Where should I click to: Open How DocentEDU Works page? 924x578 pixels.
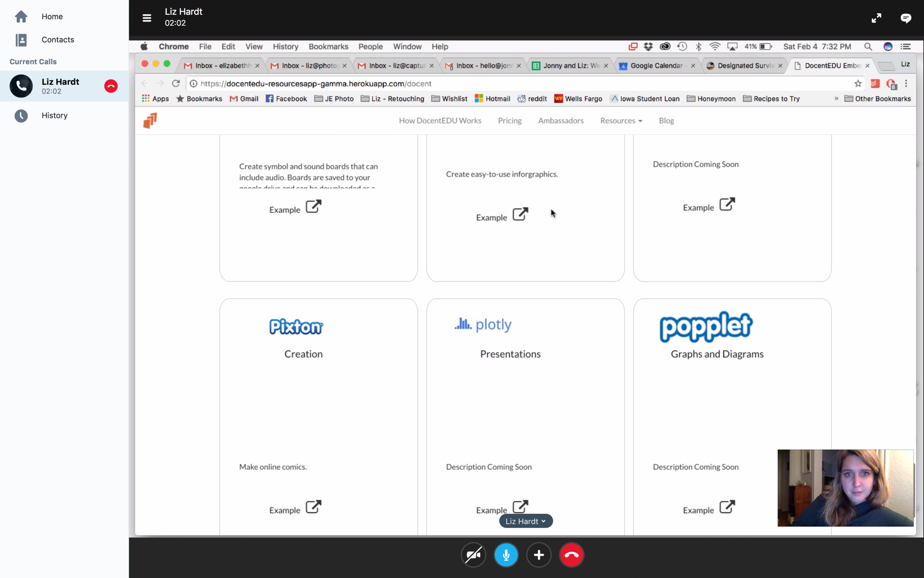(x=440, y=121)
